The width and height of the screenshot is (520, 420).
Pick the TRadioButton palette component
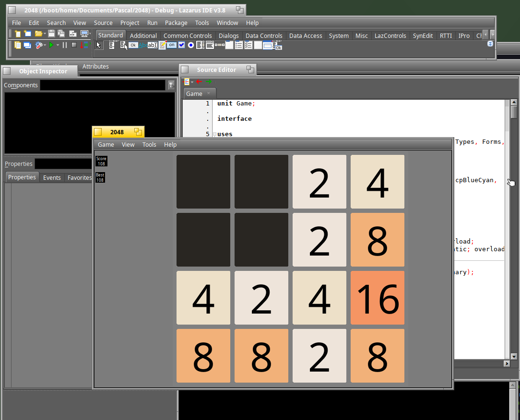pos(191,45)
